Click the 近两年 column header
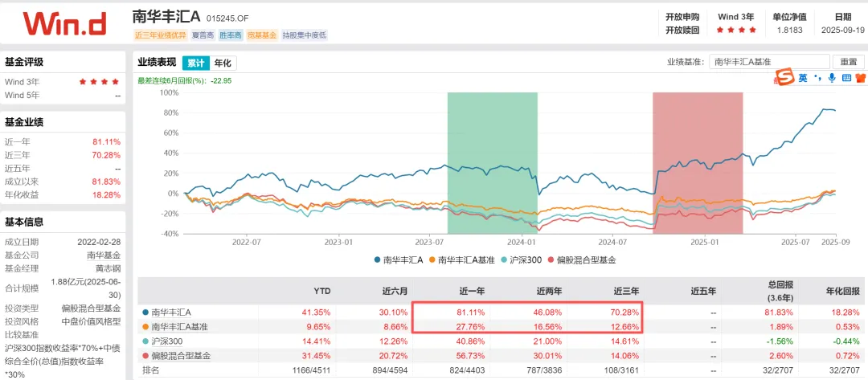 551,291
